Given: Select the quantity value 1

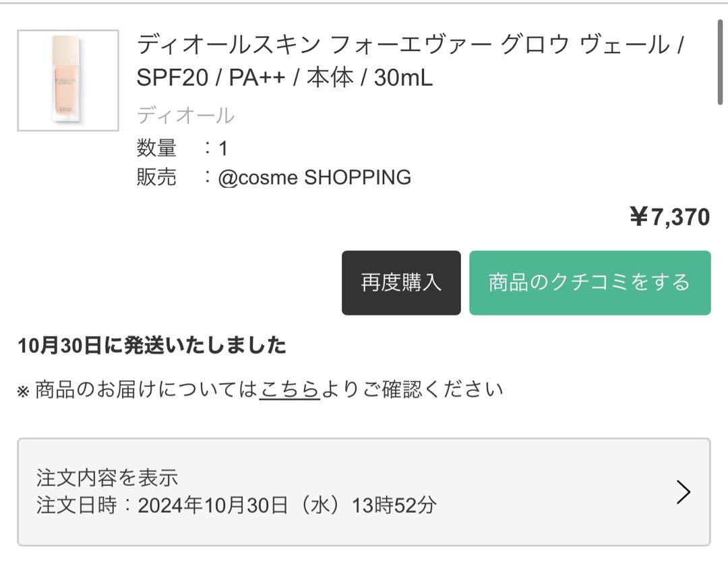Looking at the screenshot, I should tap(223, 148).
